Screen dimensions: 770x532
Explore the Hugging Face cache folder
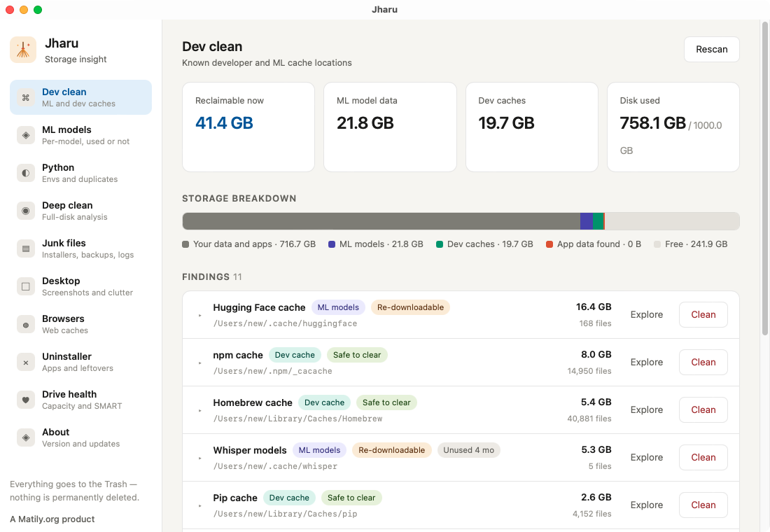[646, 314]
